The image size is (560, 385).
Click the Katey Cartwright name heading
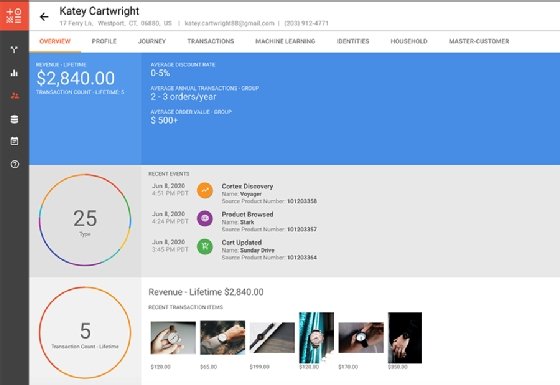pyautogui.click(x=99, y=11)
